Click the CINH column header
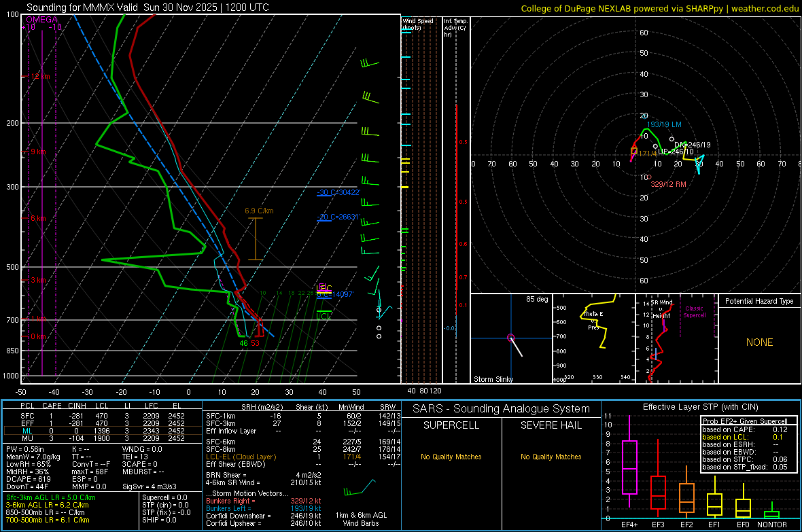The height and width of the screenshot is (532, 802). click(x=77, y=406)
